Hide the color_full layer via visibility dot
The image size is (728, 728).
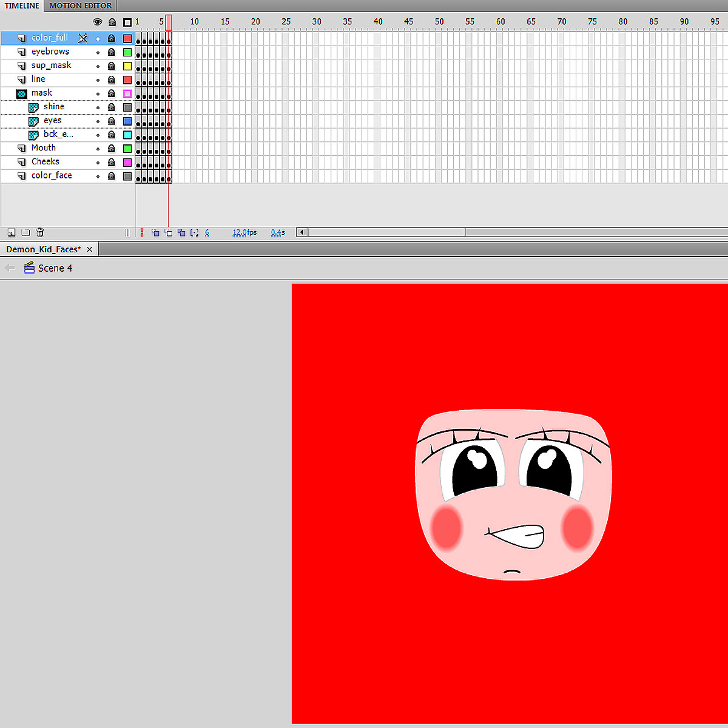(x=98, y=38)
